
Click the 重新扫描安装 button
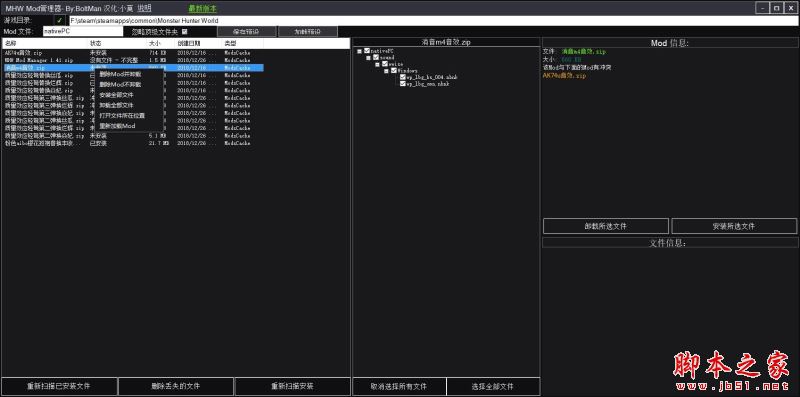click(x=292, y=386)
